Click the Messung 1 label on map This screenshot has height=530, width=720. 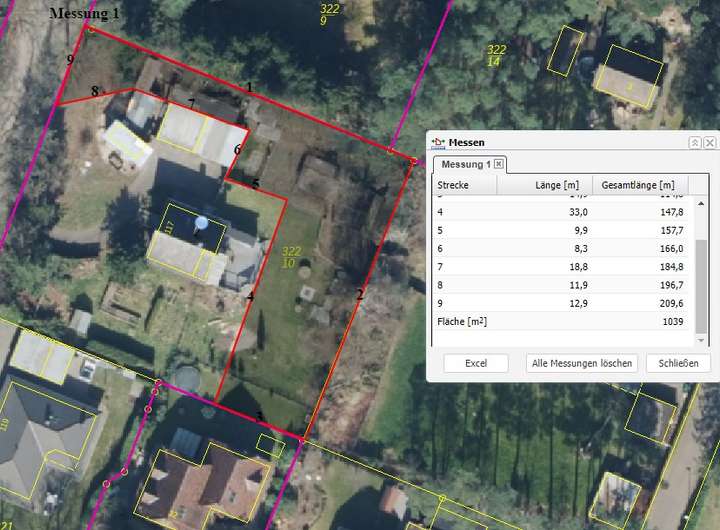(84, 13)
